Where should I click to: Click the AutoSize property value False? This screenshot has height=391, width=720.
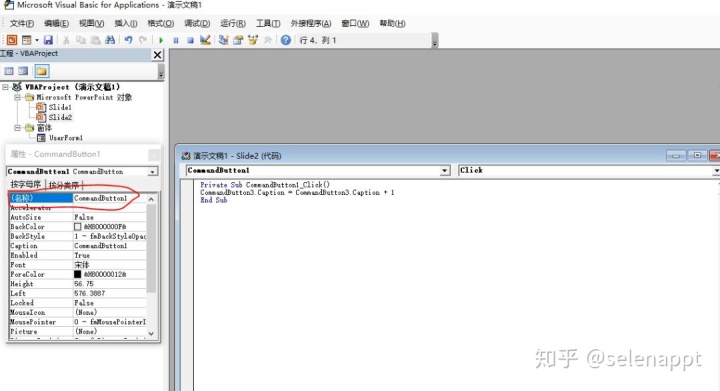(109, 217)
